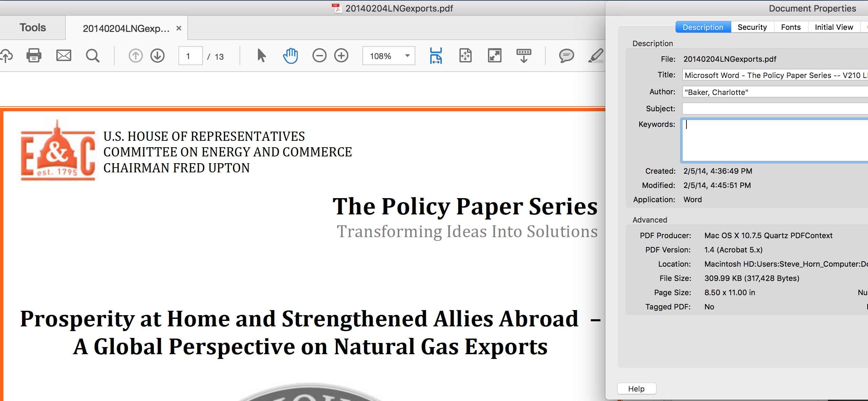Click the Location path Macintosh HD
The image size is (868, 401).
click(786, 264)
